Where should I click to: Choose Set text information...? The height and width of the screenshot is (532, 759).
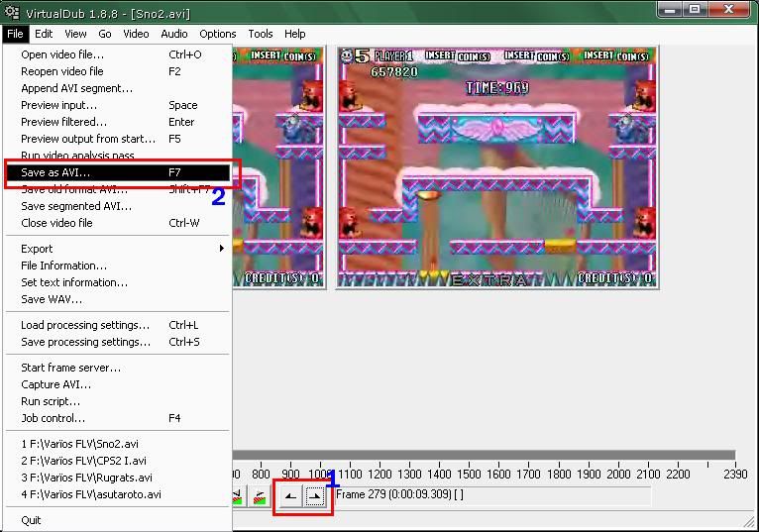point(117,282)
